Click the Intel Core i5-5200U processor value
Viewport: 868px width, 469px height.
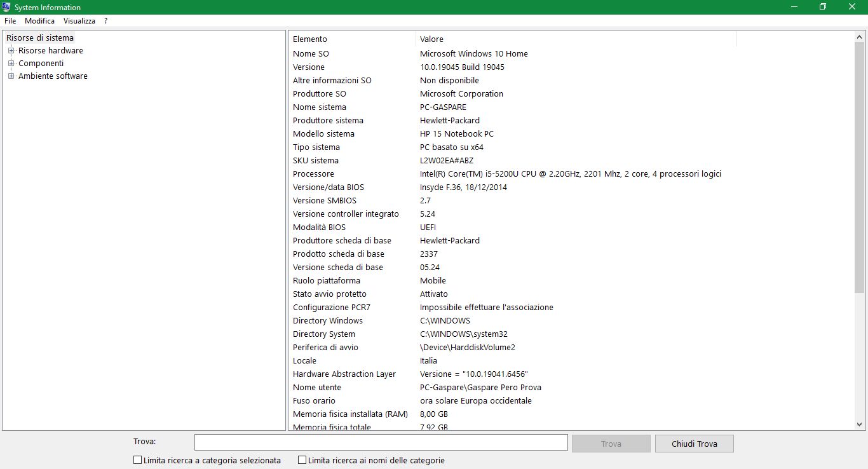[571, 174]
